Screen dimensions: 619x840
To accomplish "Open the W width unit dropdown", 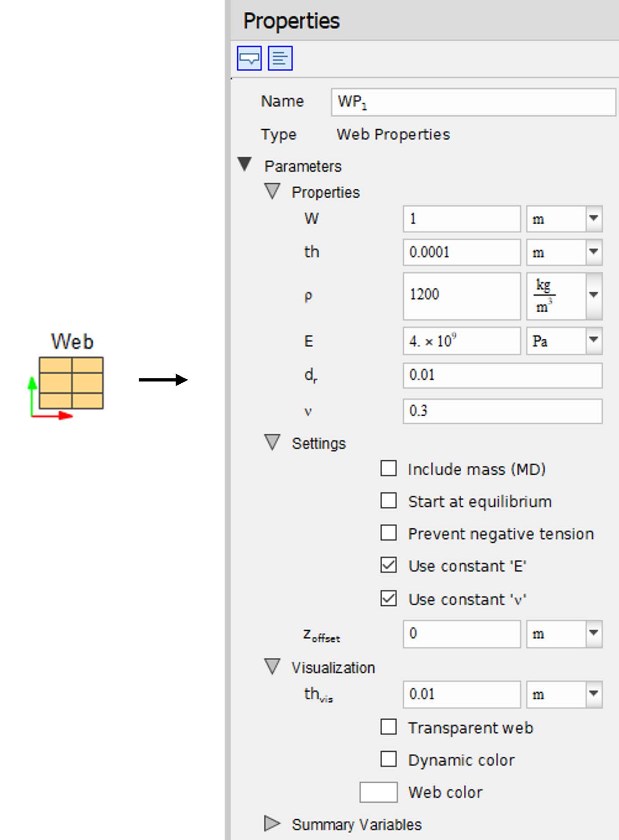I will [x=593, y=218].
